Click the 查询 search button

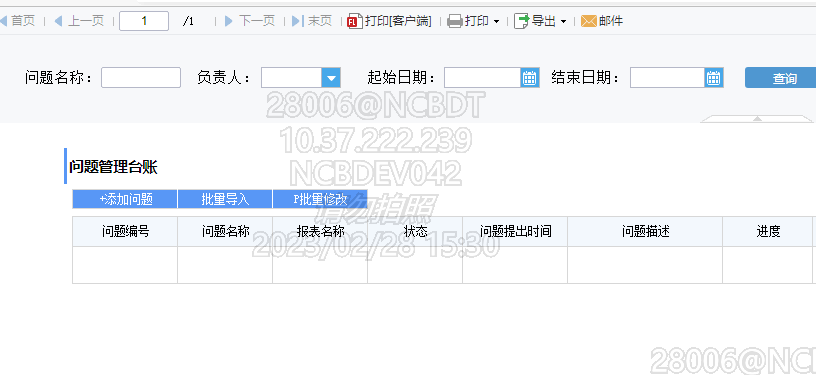[x=781, y=77]
